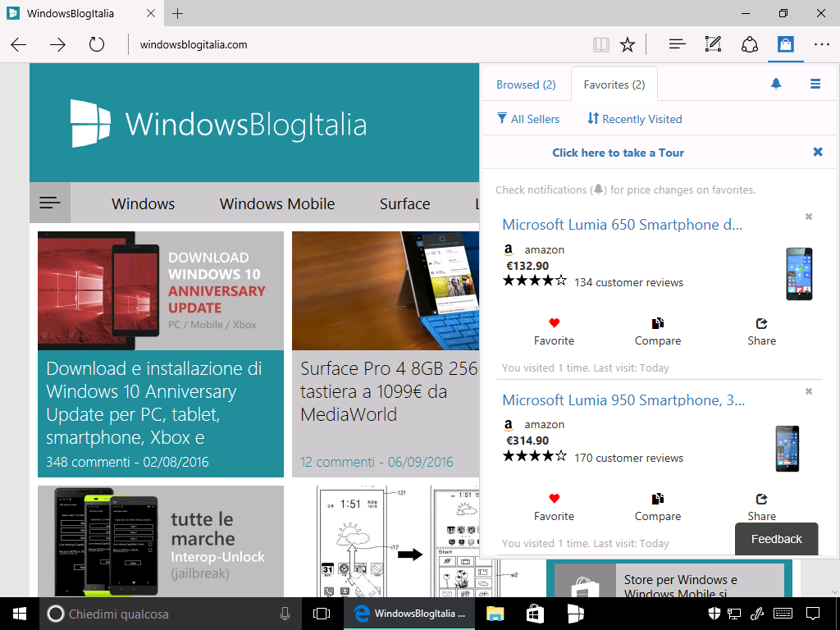
Task: Click Download Windows 10 Anniversary thumbnail
Action: coord(160,291)
